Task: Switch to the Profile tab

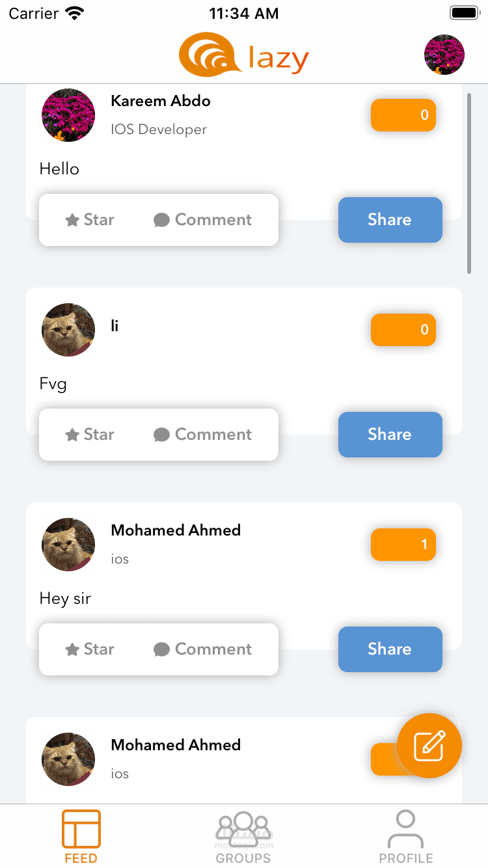Action: click(x=405, y=836)
